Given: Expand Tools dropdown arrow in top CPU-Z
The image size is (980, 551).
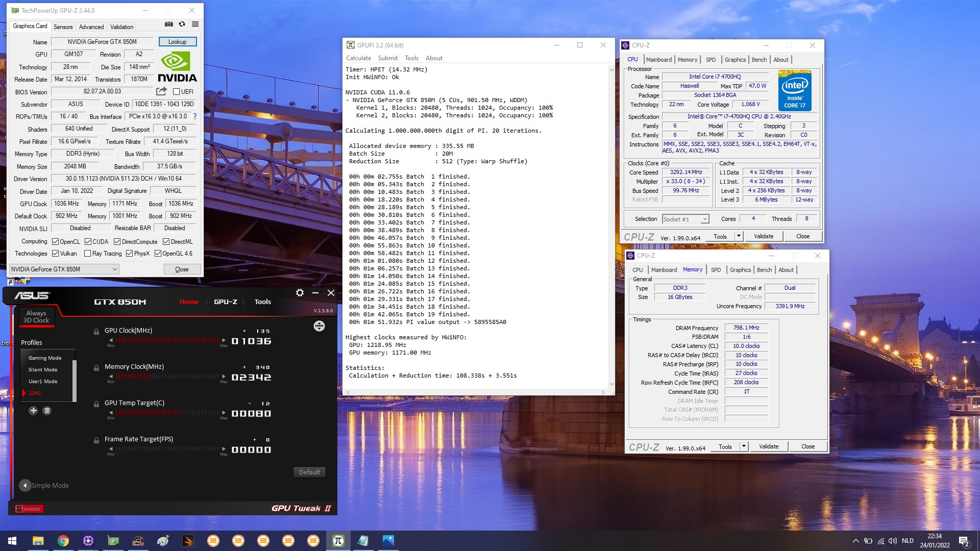Looking at the screenshot, I should pyautogui.click(x=738, y=236).
